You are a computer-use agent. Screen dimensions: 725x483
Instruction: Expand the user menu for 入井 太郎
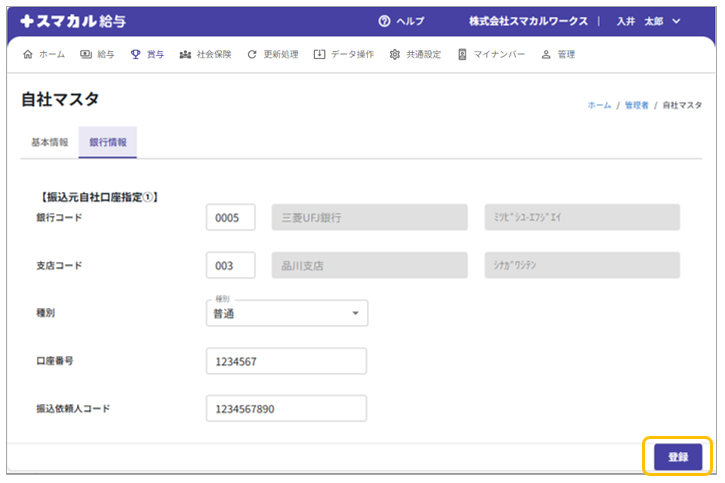coord(676,21)
